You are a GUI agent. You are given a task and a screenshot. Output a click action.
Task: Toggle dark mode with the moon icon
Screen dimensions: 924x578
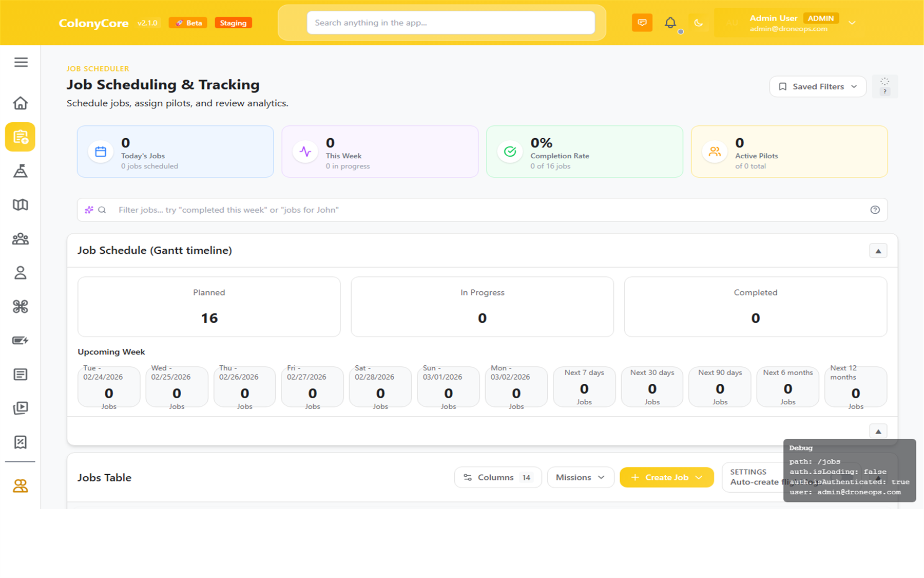click(699, 23)
